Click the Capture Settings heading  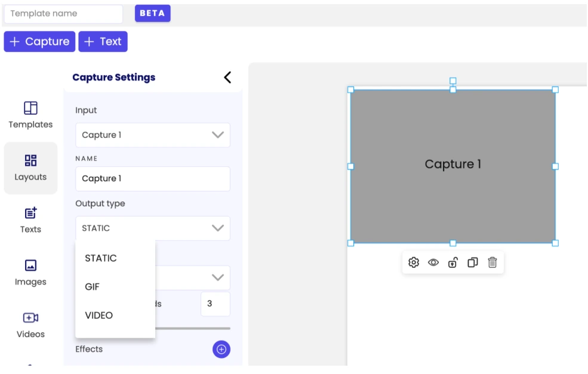coord(113,77)
